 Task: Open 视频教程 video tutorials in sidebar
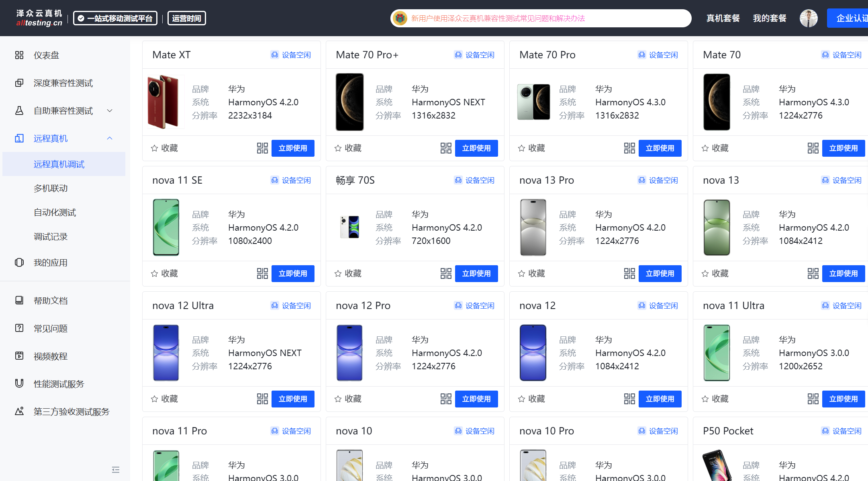tap(50, 356)
